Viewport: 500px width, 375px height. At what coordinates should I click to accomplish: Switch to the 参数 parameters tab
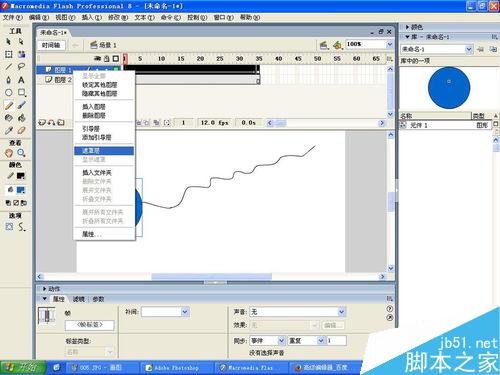pyautogui.click(x=98, y=299)
